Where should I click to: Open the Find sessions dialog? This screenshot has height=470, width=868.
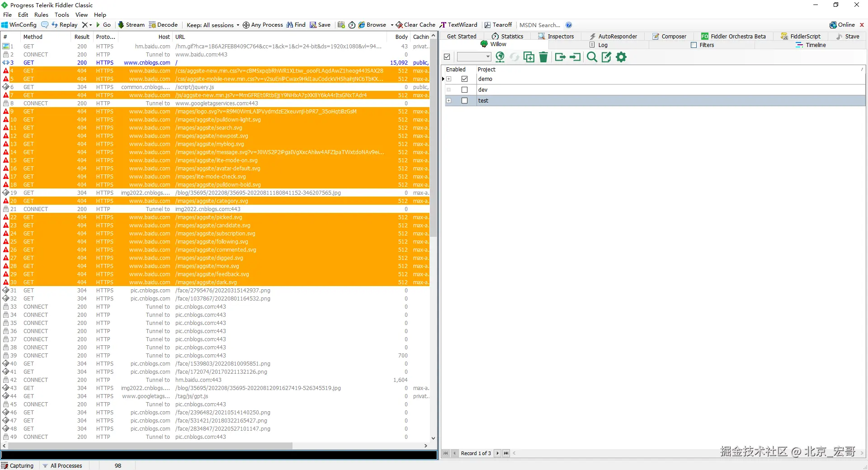pos(296,25)
